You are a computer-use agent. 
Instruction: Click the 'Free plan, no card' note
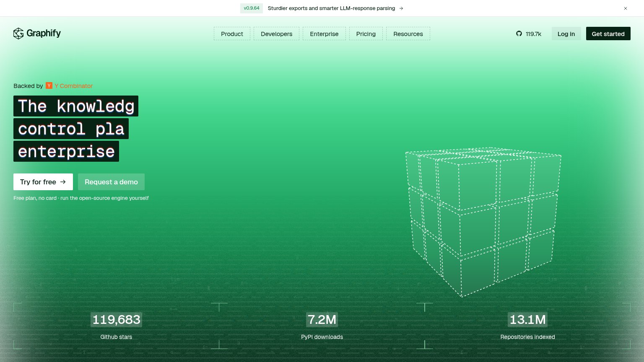coord(81,198)
